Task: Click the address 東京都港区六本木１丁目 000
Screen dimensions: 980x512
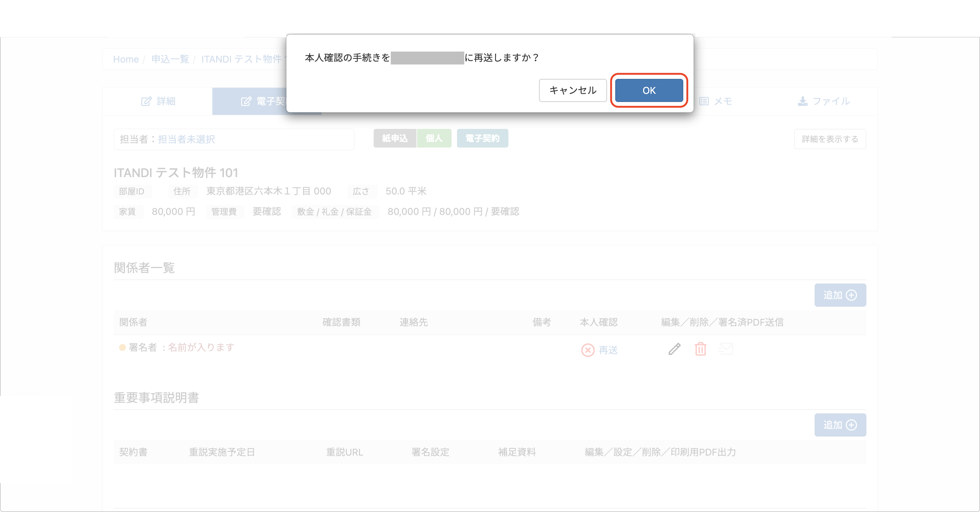Action: pos(268,191)
